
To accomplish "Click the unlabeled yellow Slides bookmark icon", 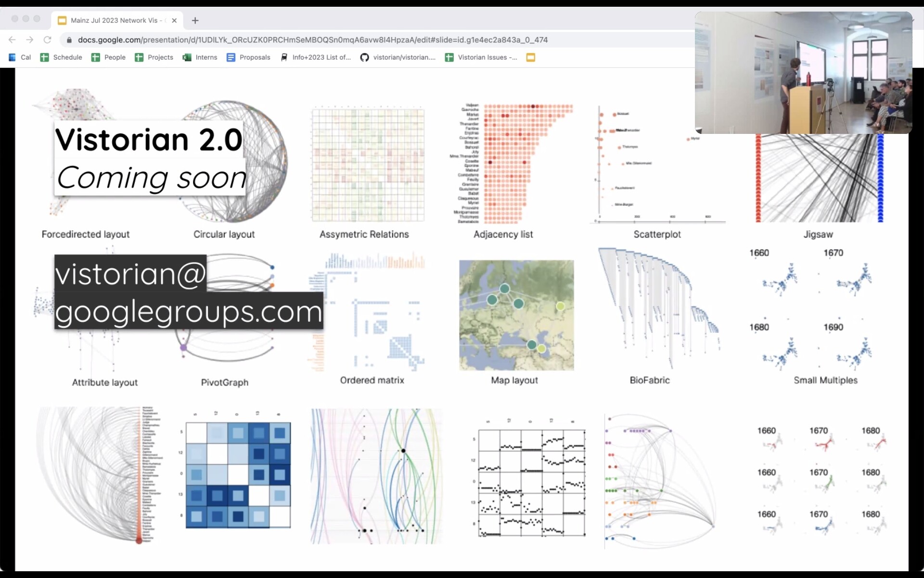I will point(531,57).
